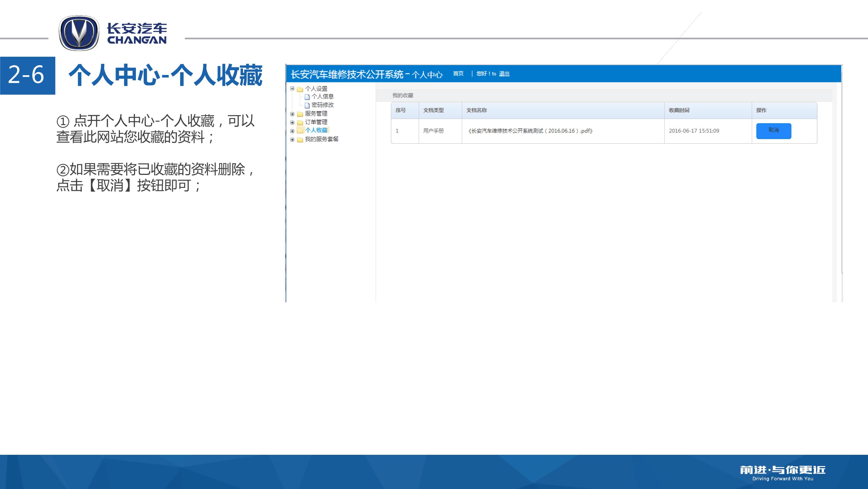Click the 退出 logout link
The width and height of the screenshot is (868, 489).
(x=504, y=74)
